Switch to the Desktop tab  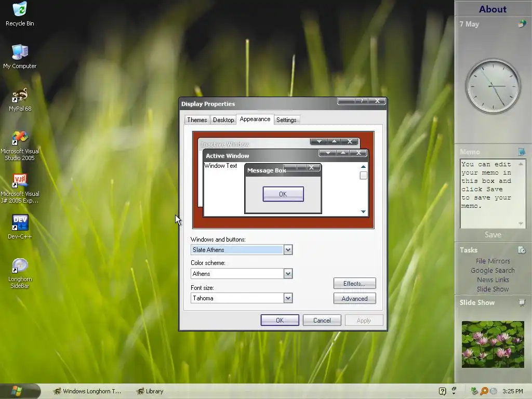coord(223,120)
